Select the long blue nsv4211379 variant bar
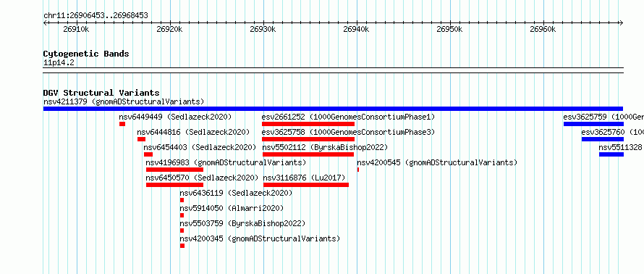 tap(333, 109)
